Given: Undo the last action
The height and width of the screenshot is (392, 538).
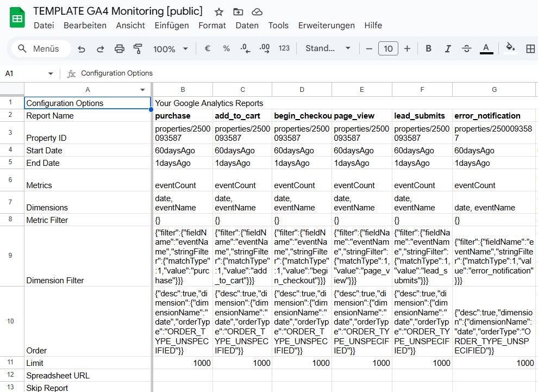Looking at the screenshot, I should [82, 48].
